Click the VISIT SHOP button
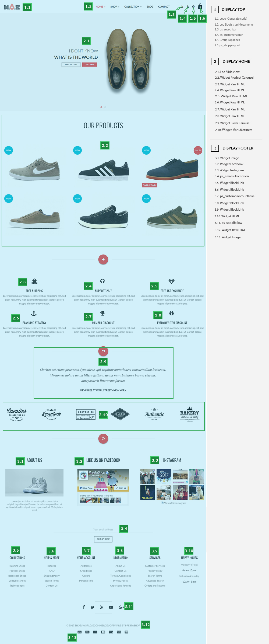The width and height of the screenshot is (269, 644). click(x=90, y=65)
